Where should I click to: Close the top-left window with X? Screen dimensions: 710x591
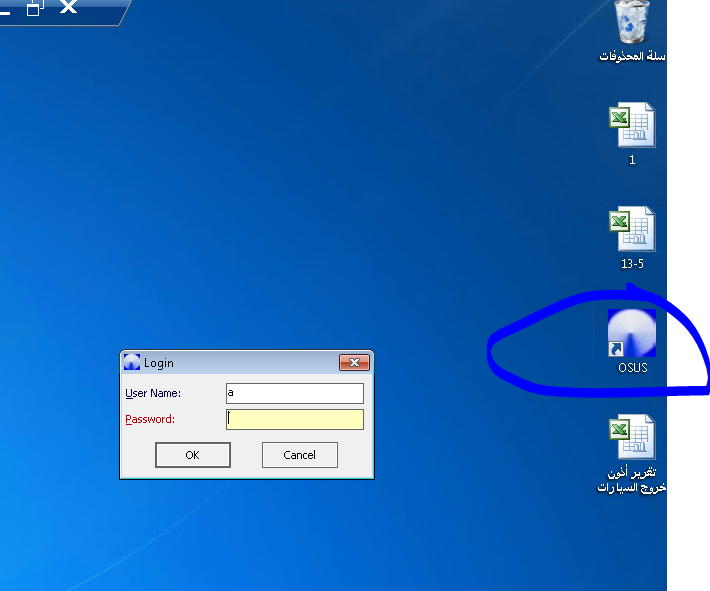click(69, 6)
